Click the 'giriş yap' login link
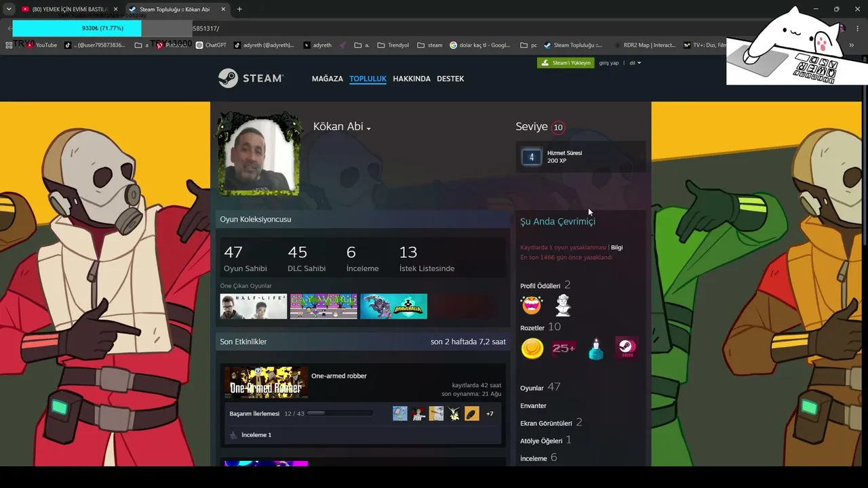 (609, 63)
